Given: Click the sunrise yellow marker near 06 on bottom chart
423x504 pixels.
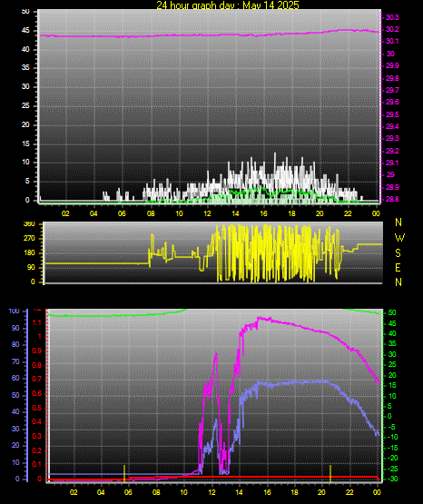Looking at the screenshot, I should 124,473.
